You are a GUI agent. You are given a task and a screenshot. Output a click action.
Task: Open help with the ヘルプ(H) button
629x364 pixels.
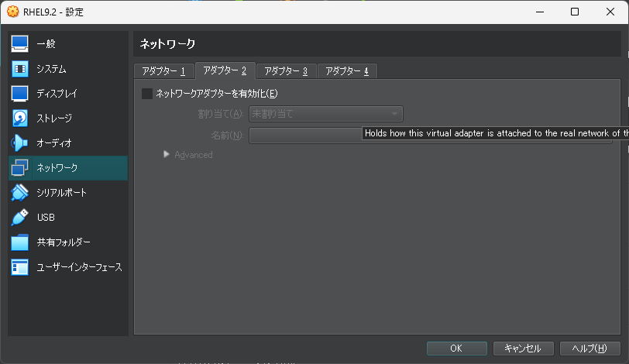pos(589,349)
